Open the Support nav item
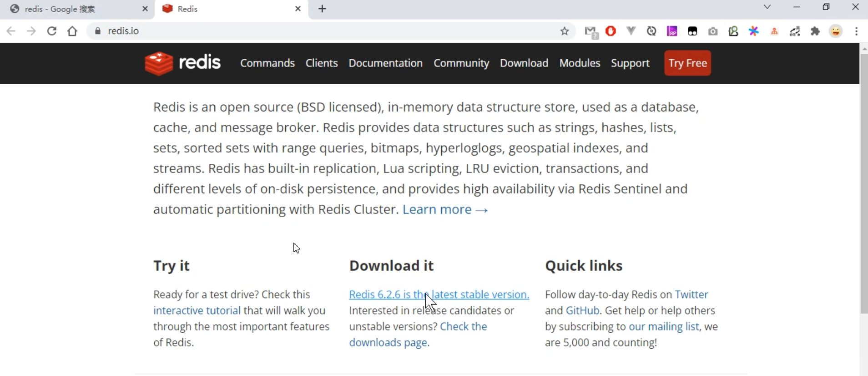This screenshot has width=868, height=376. coord(630,63)
